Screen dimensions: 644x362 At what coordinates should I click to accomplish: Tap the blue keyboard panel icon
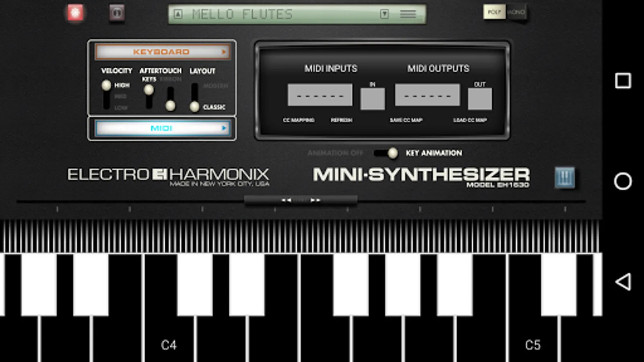564,177
